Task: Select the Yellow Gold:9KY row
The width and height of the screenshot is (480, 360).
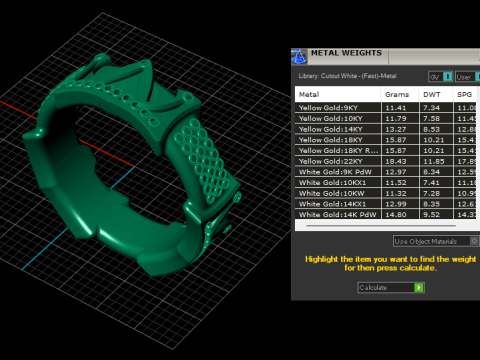Action: click(386, 108)
